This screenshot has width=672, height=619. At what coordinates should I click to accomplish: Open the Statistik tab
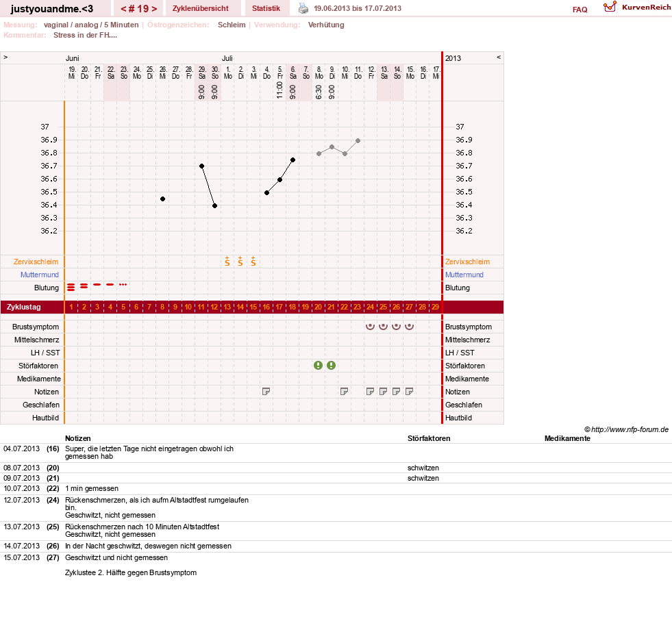tap(266, 8)
